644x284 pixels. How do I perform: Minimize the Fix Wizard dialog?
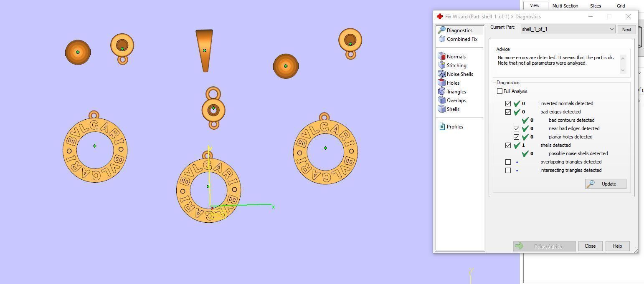[591, 16]
